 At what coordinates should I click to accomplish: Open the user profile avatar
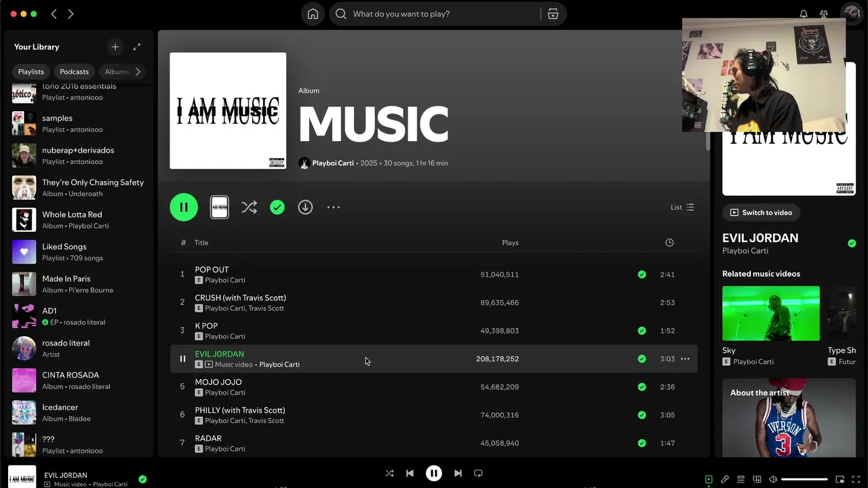click(x=850, y=14)
